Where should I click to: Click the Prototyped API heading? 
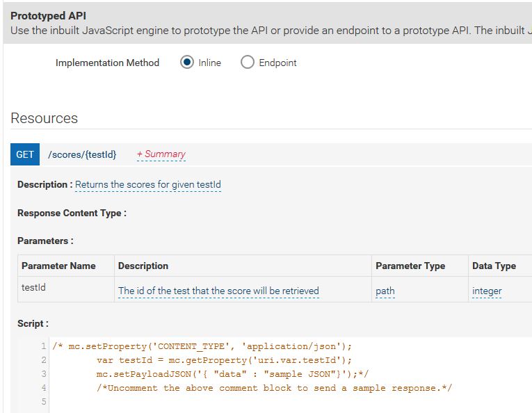(48, 15)
